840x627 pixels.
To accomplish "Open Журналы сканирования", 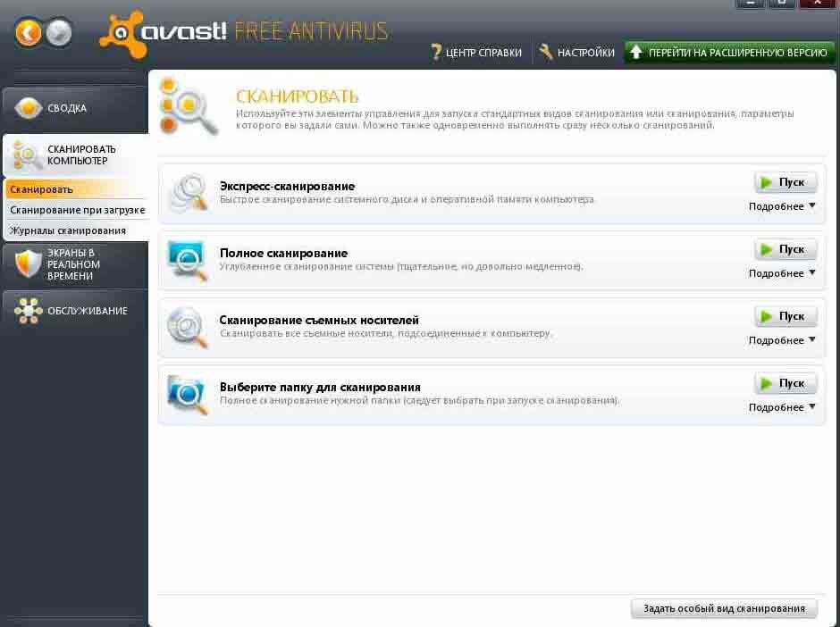I will [76, 230].
